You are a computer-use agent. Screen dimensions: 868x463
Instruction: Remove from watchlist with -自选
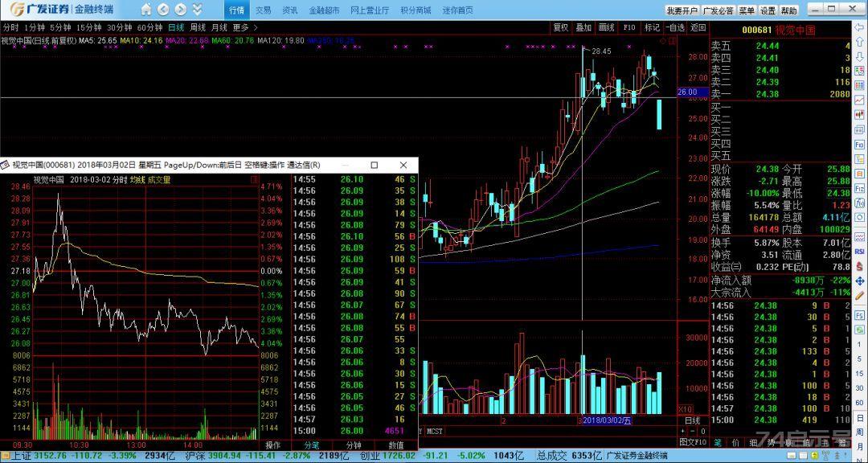(x=675, y=27)
